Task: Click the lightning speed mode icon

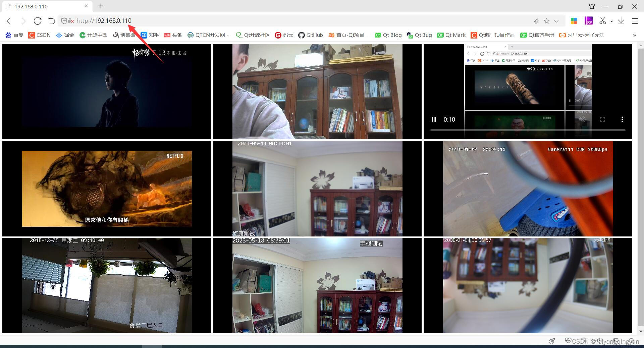Action: (x=536, y=21)
